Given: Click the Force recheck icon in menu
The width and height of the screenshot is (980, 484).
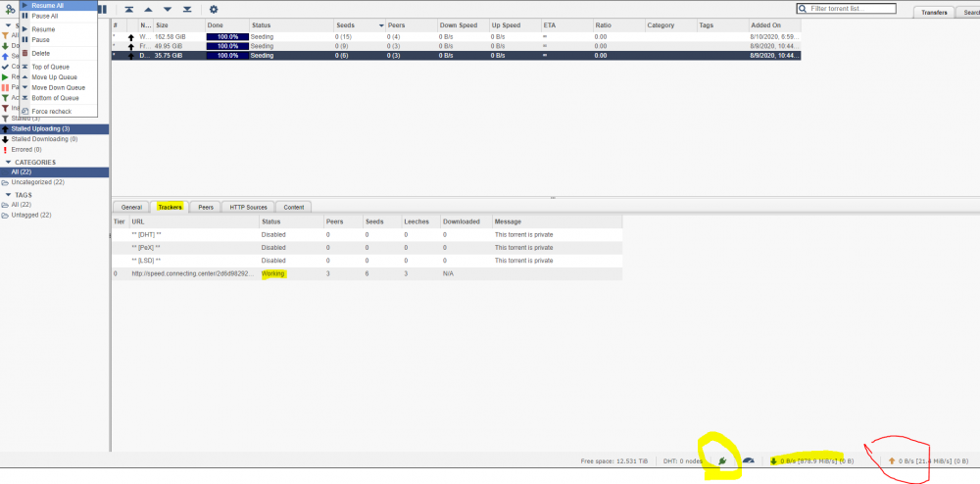Looking at the screenshot, I should tap(24, 111).
